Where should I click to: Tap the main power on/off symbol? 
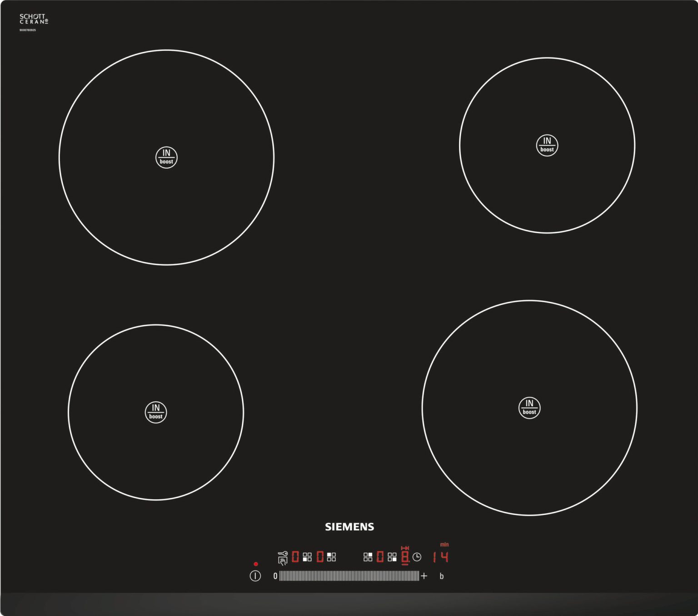click(x=255, y=576)
